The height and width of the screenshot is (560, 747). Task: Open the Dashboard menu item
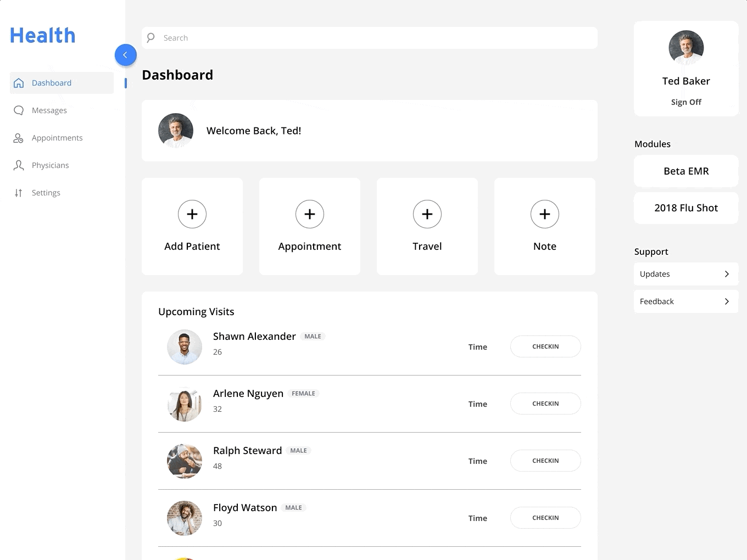pos(52,83)
